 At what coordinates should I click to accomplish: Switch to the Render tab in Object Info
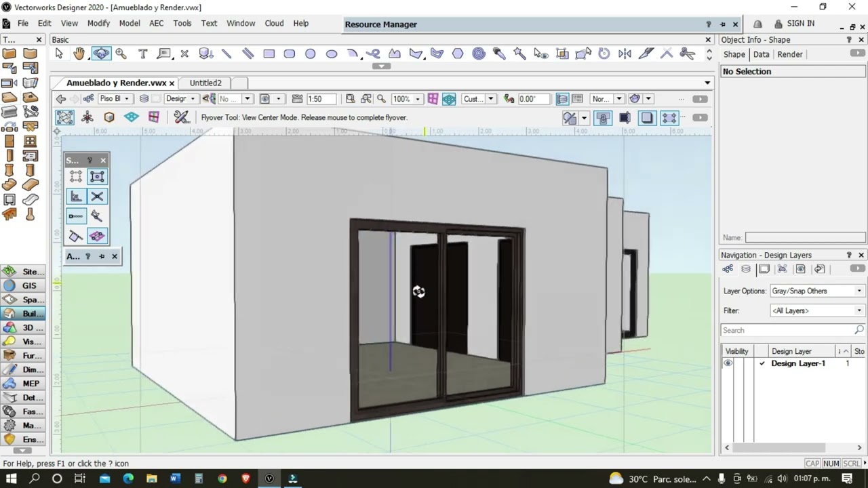[790, 54]
